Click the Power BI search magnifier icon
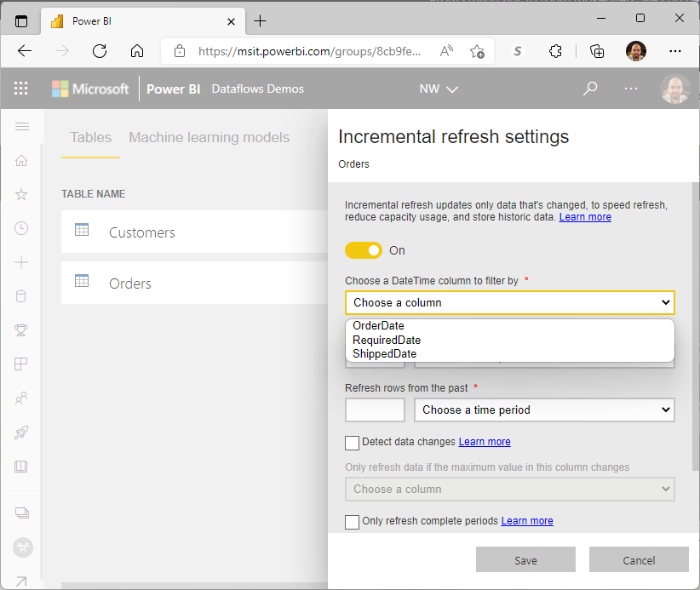The width and height of the screenshot is (700, 590). click(590, 89)
